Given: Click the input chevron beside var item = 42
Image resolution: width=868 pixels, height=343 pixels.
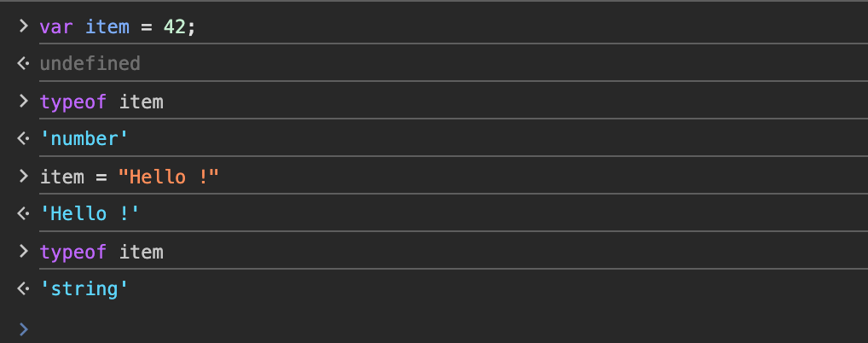Looking at the screenshot, I should pyautogui.click(x=23, y=26).
